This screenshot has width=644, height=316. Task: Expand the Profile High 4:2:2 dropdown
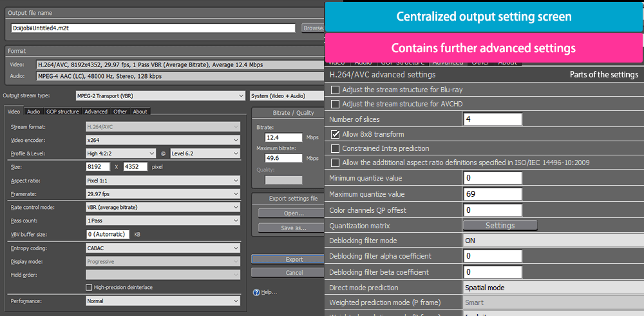(120, 153)
